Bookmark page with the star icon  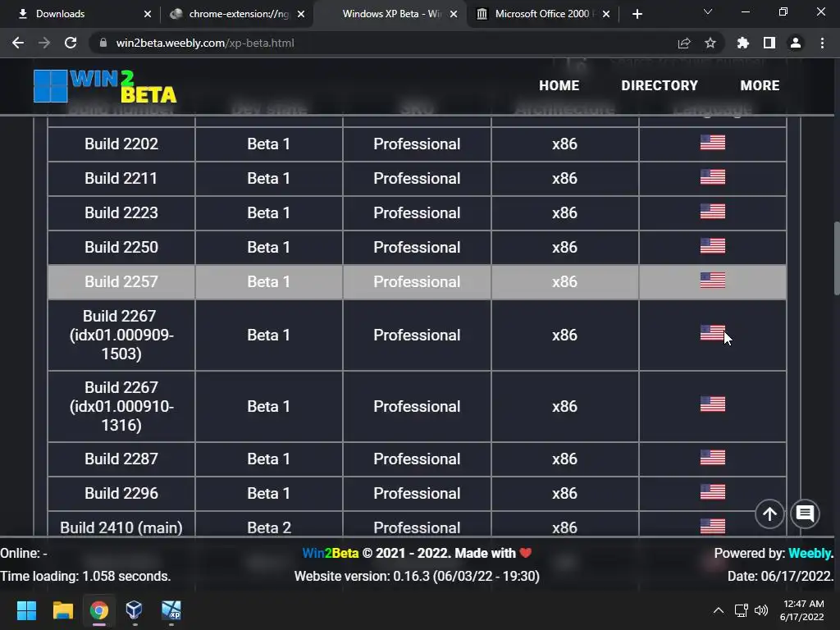point(710,43)
